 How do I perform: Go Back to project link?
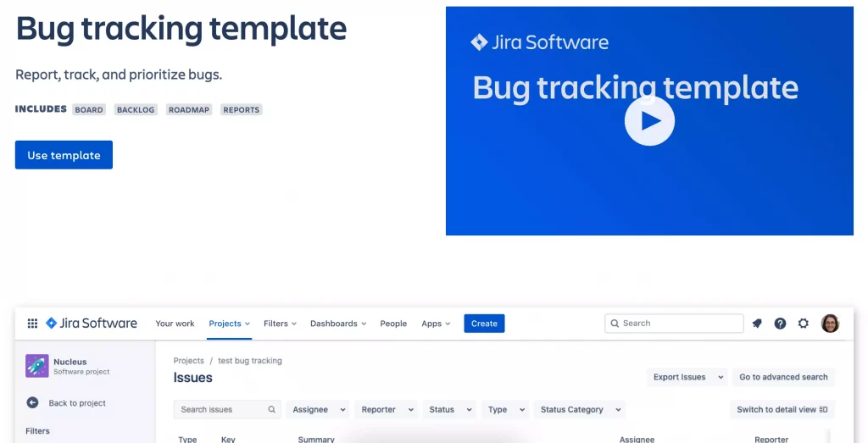(77, 403)
